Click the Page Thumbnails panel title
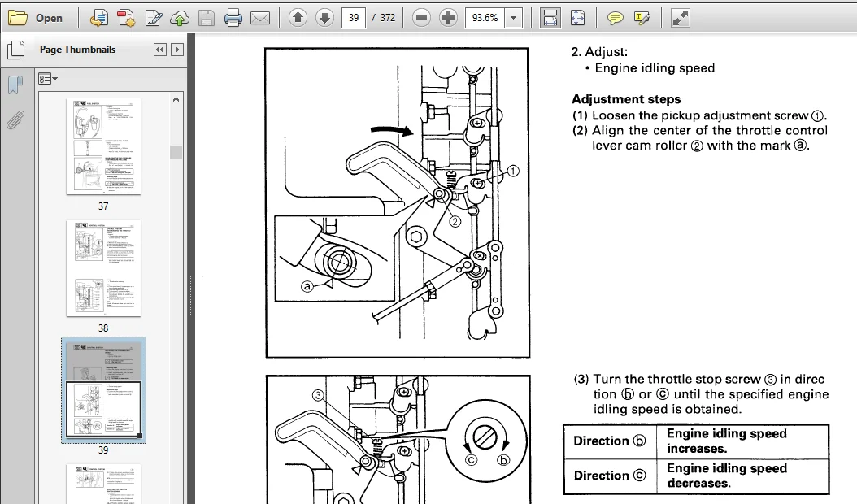Image resolution: width=857 pixels, height=504 pixels. tap(77, 50)
